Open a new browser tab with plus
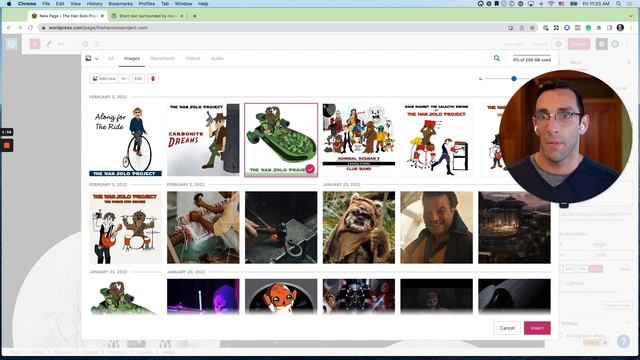Image resolution: width=640 pixels, height=360 pixels. tap(195, 16)
